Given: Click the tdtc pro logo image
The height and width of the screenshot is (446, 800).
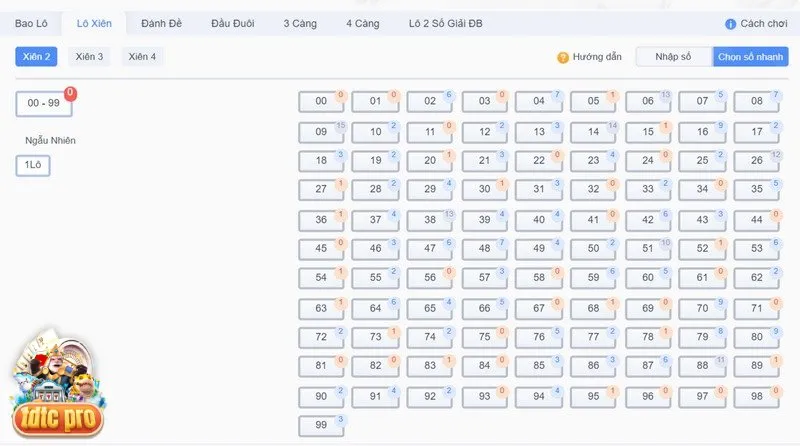Looking at the screenshot, I should [x=57, y=384].
